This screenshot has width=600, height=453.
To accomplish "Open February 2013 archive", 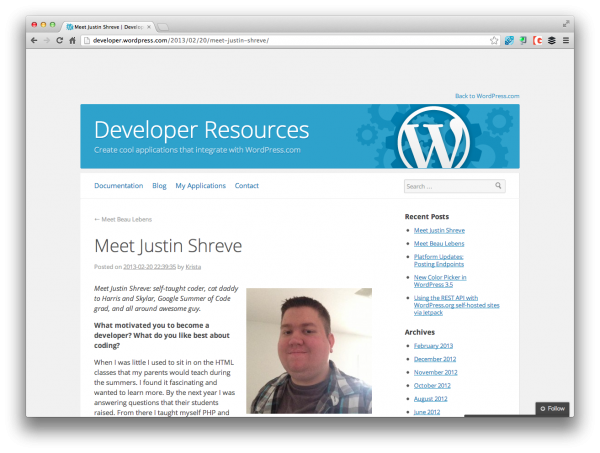I will (433, 346).
